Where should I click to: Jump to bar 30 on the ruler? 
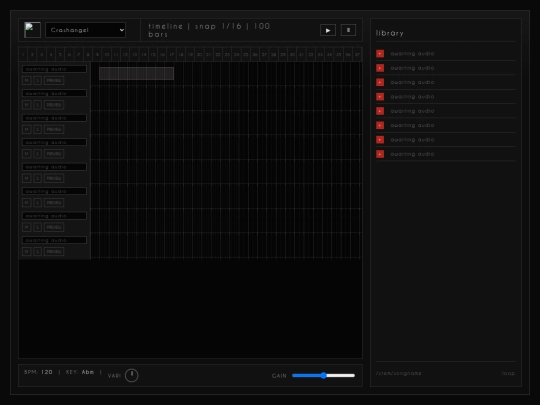pos(292,54)
